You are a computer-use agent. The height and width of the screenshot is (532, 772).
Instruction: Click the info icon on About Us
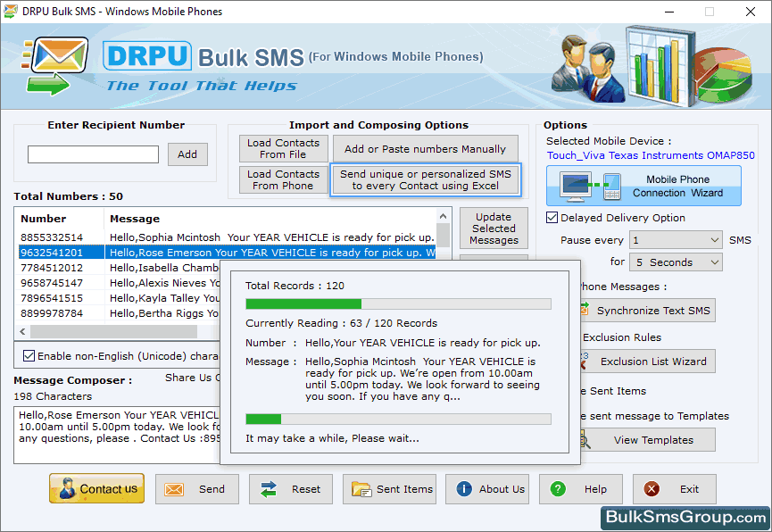(464, 488)
